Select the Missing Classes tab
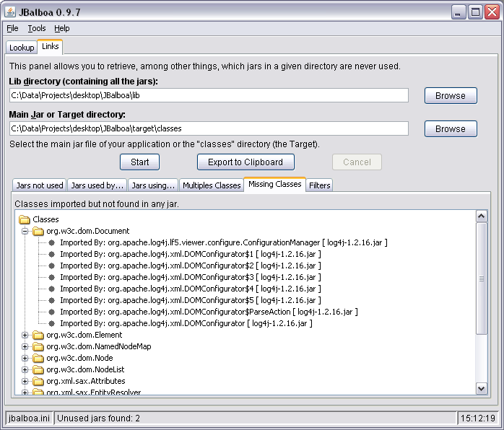This screenshot has width=504, height=430. coord(275,184)
